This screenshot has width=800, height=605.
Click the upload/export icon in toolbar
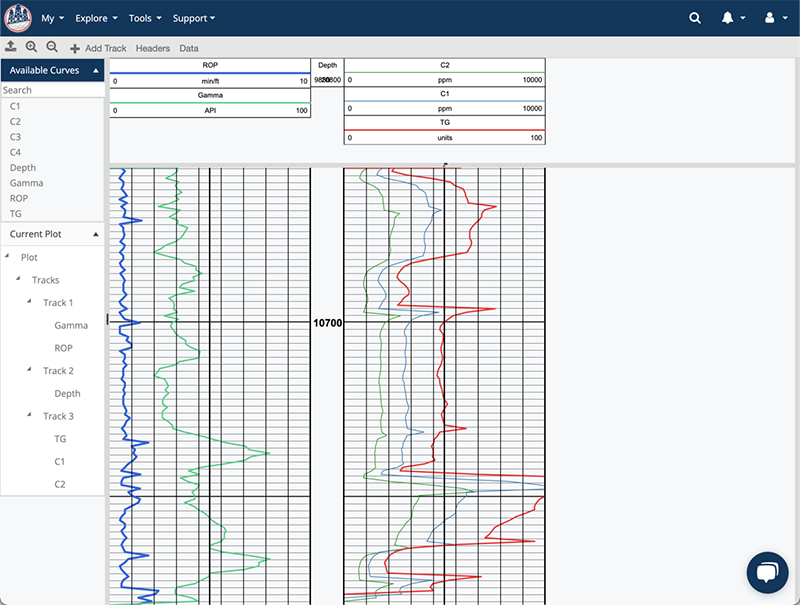tap(11, 47)
